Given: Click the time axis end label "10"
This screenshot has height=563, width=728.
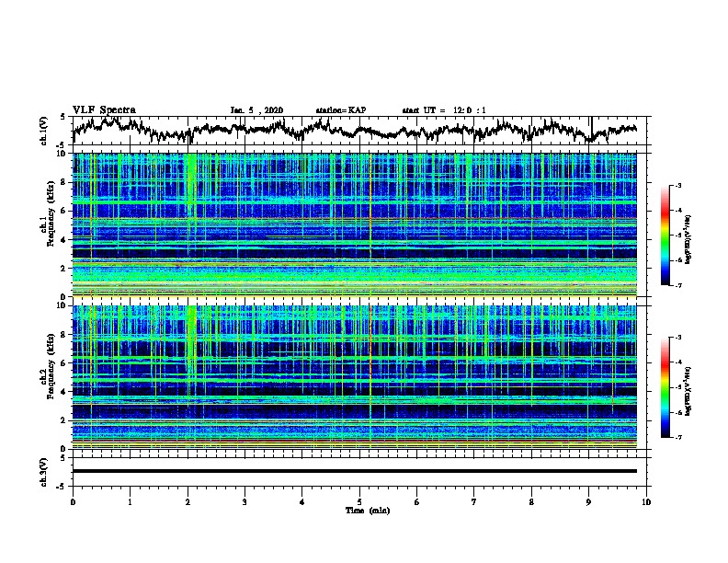Looking at the screenshot, I should (x=646, y=502).
